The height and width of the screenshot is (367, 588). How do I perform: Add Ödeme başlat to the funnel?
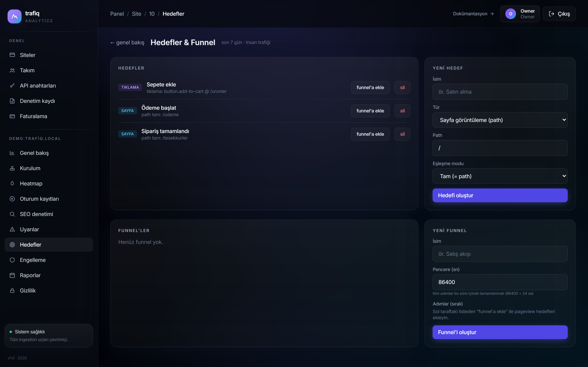coord(370,111)
